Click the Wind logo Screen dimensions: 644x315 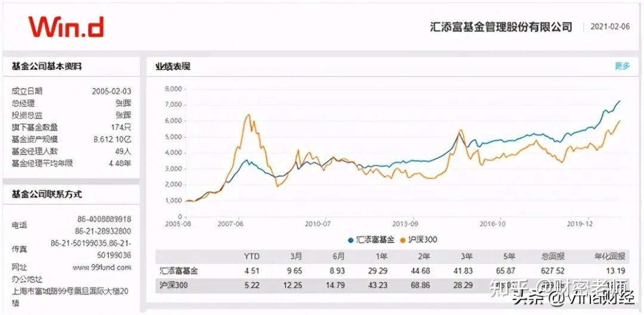[66, 27]
